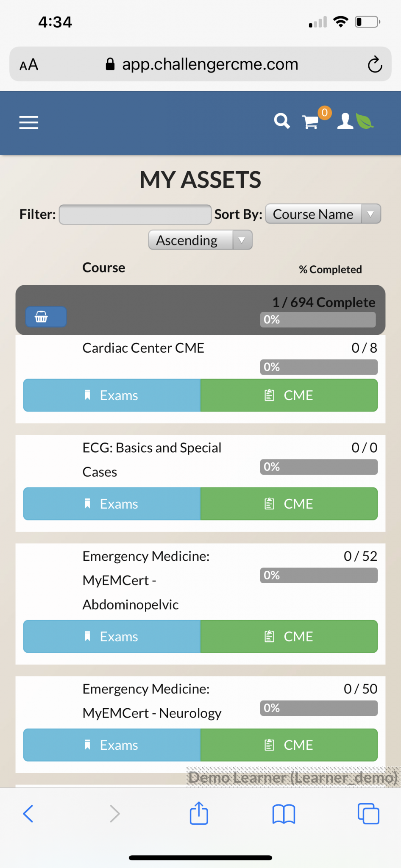Open the hamburger navigation menu
The image size is (401, 868).
tap(29, 122)
